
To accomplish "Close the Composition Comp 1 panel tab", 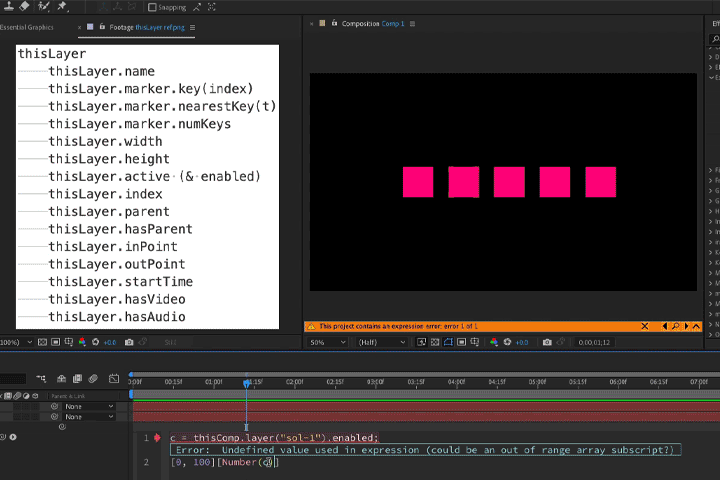I will (312, 23).
